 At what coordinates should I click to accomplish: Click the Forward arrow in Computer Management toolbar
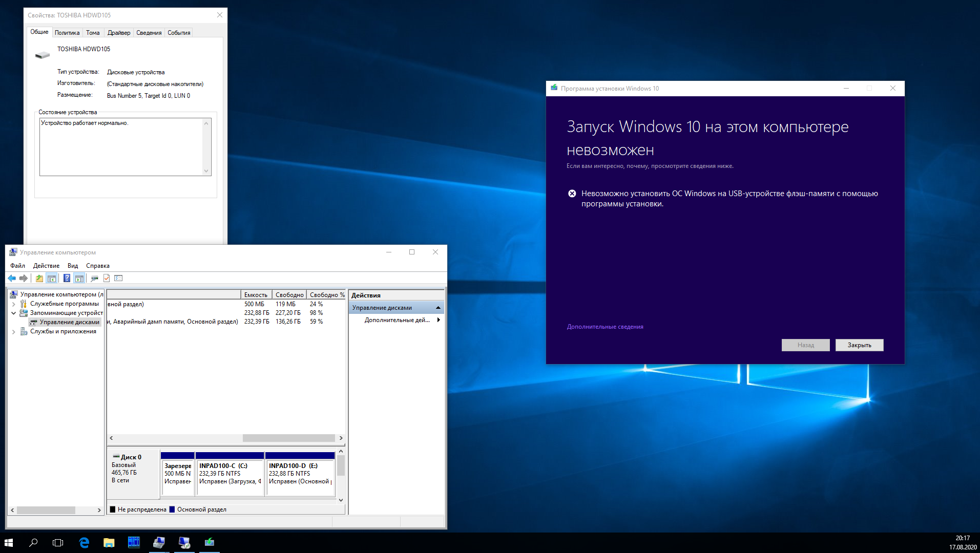coord(24,278)
